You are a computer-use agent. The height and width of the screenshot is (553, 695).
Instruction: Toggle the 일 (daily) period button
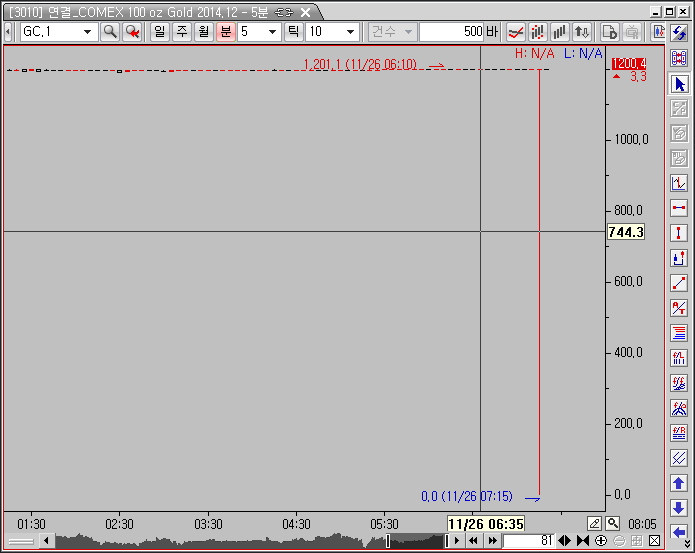tap(159, 32)
